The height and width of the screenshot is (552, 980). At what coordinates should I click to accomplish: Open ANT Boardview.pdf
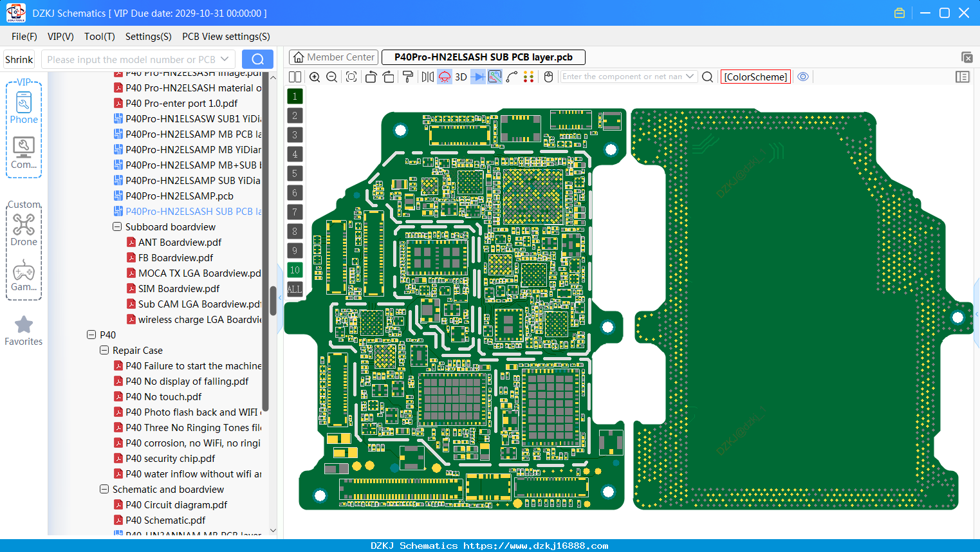180,242
